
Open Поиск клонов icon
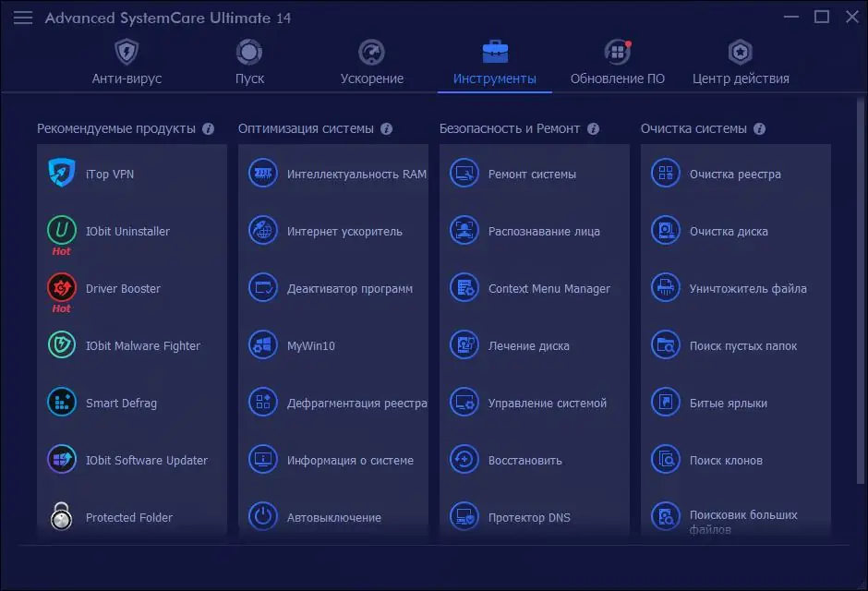666,459
